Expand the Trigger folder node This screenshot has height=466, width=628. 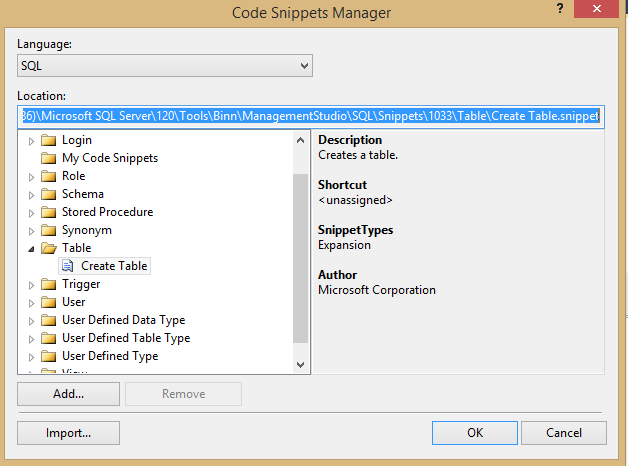point(31,285)
